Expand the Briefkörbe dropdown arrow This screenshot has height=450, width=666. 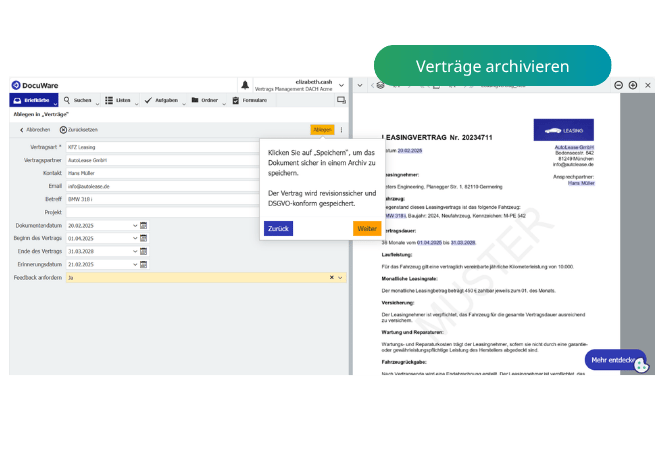(55, 103)
